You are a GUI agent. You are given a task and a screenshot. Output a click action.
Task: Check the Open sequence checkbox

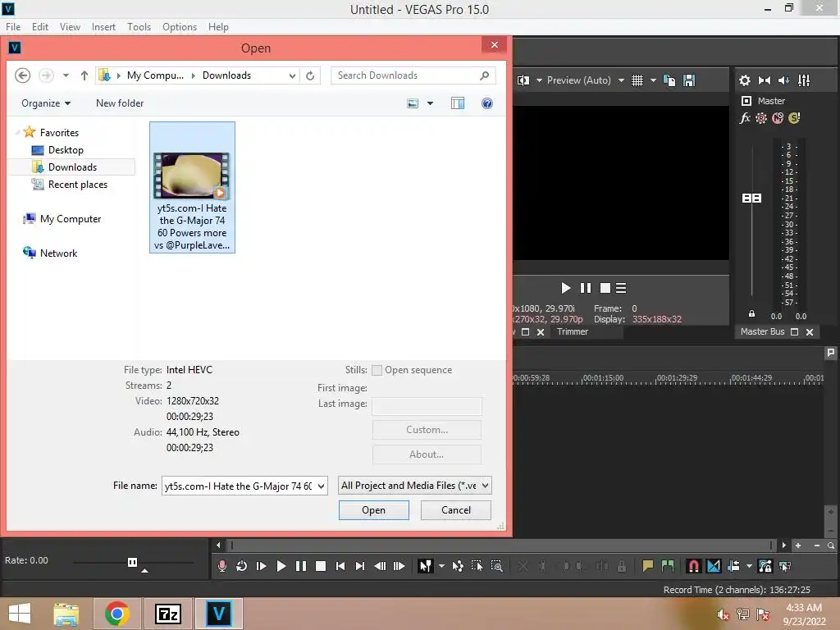point(377,370)
